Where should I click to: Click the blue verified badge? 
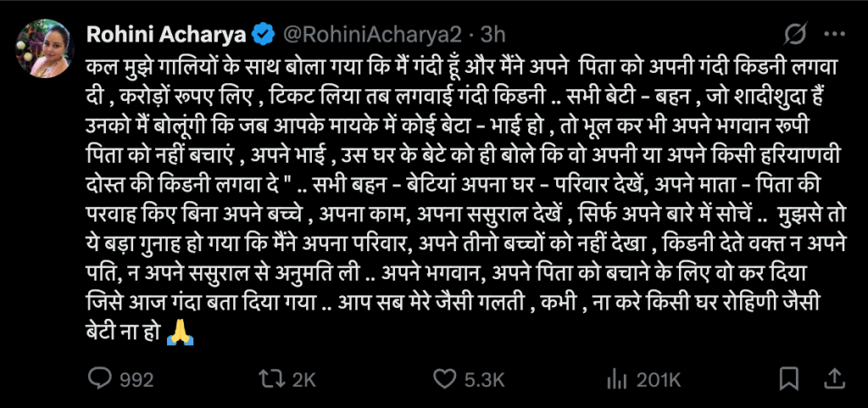click(x=264, y=35)
